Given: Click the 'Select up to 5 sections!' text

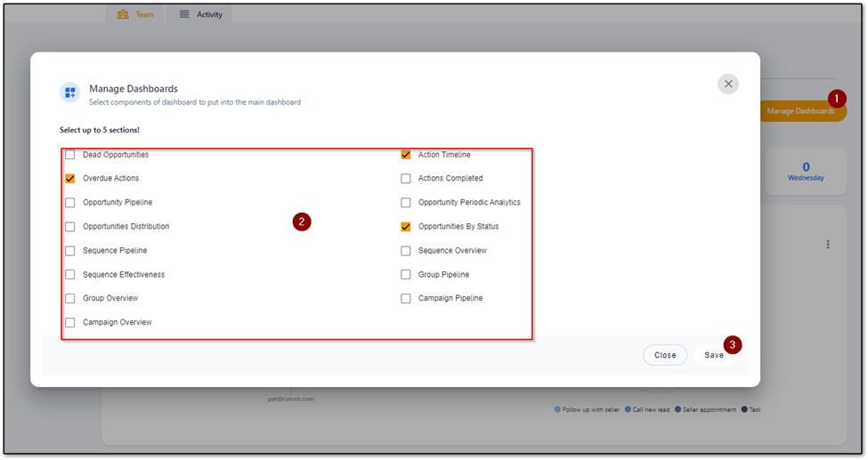Looking at the screenshot, I should [x=100, y=130].
